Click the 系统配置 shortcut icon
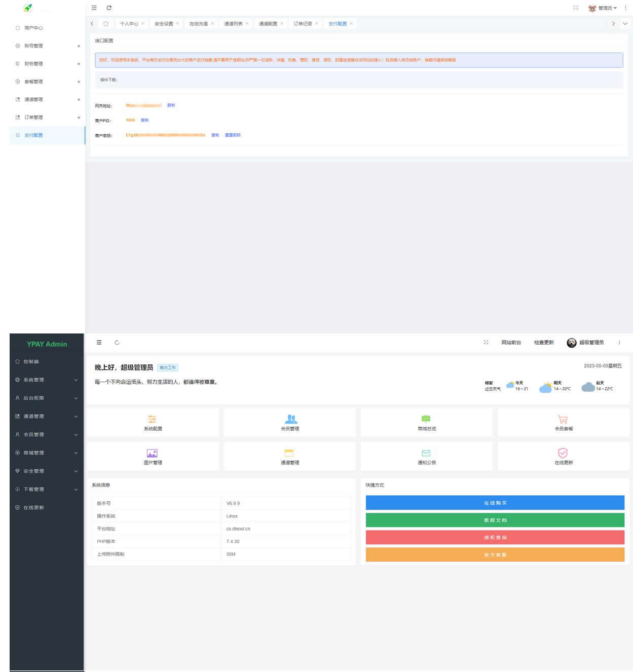This screenshot has width=633, height=672. [x=152, y=419]
